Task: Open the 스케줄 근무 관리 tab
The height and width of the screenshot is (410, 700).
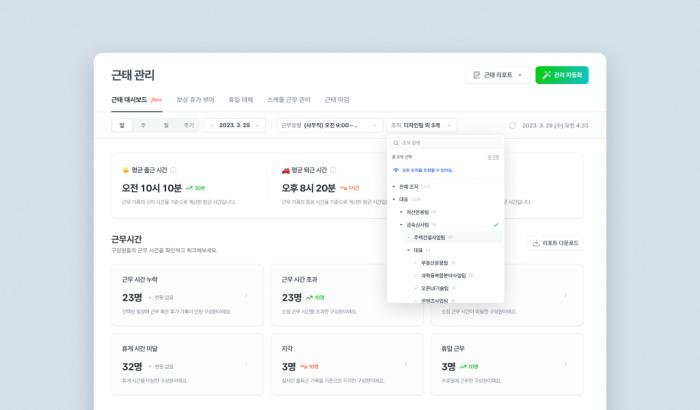Action: (x=289, y=100)
